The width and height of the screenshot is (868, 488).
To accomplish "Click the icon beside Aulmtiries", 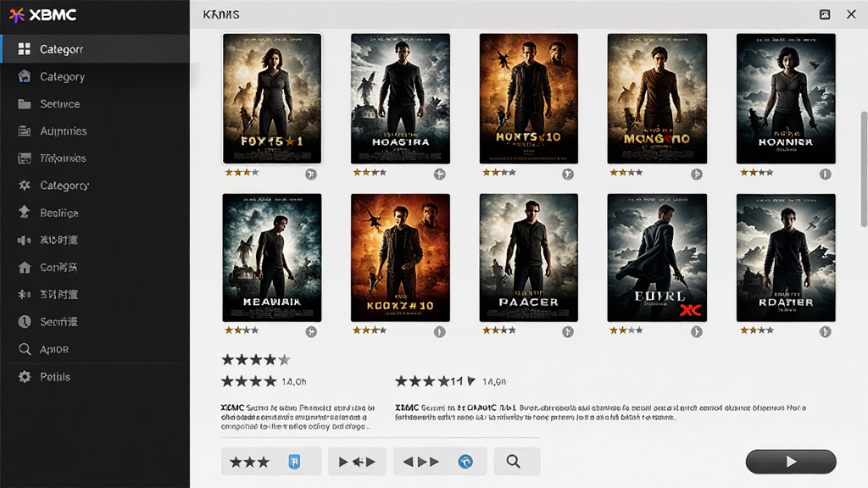I will [x=25, y=131].
